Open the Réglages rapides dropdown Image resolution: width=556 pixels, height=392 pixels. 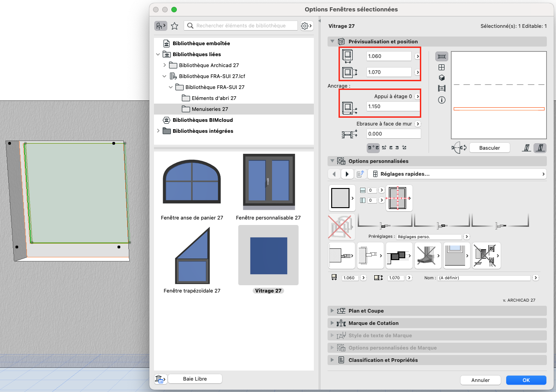tap(457, 174)
